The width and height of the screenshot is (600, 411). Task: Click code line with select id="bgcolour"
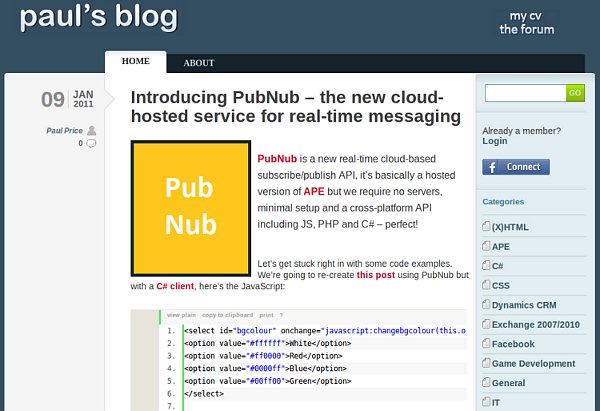pos(325,331)
